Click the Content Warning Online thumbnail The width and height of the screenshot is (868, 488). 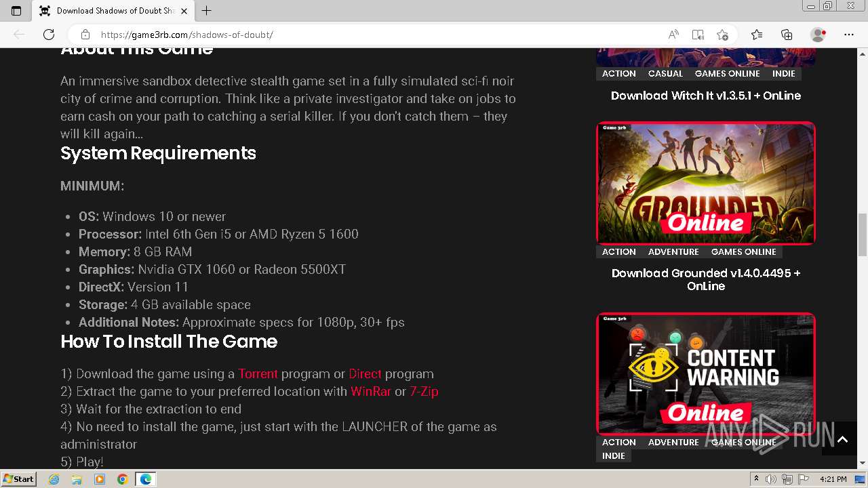[x=706, y=373]
